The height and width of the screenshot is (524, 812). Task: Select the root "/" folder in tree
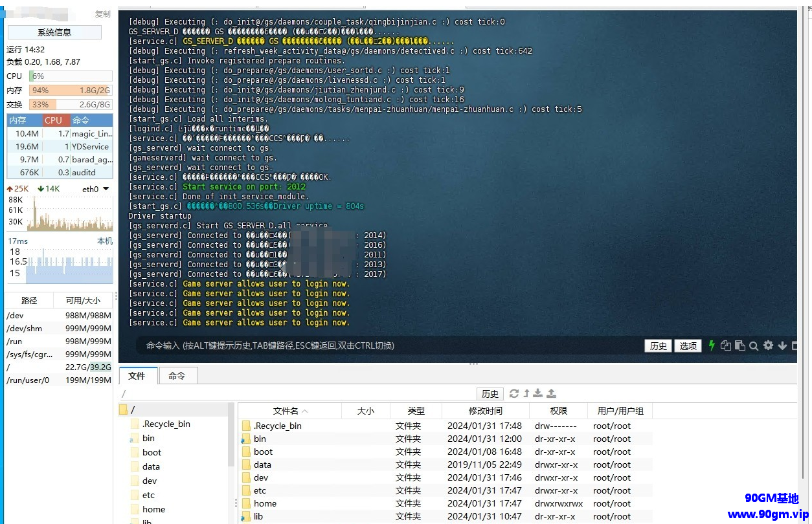(x=132, y=410)
